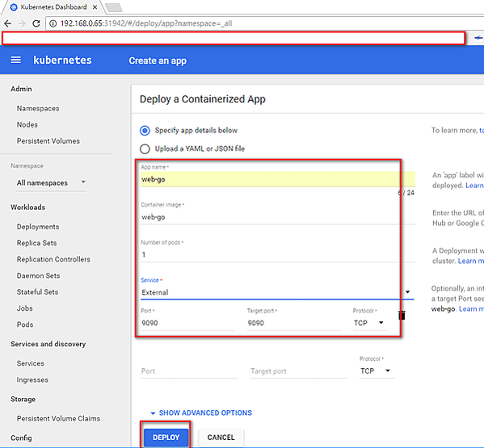Click the site info icon in address bar

click(x=53, y=23)
